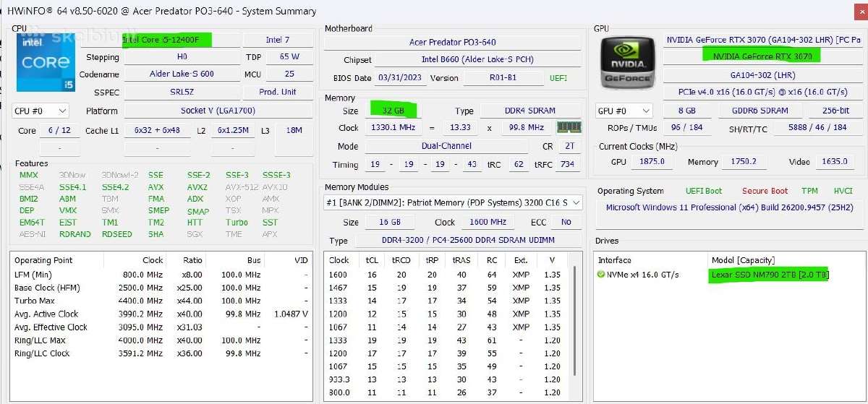
Task: Click the highlighted NVIDIA GeForce RTX 3070 field
Action: click(762, 56)
